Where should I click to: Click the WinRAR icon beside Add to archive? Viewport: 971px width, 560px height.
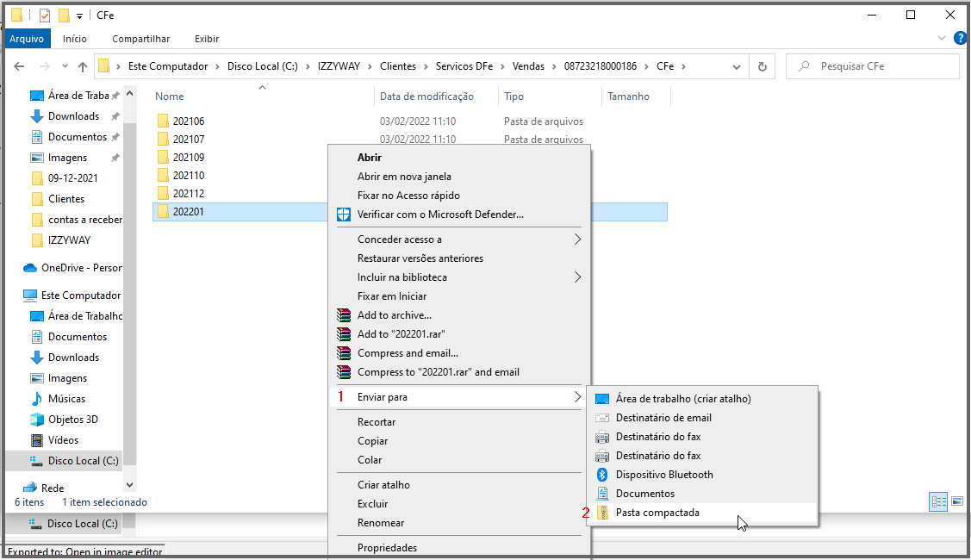[344, 315]
